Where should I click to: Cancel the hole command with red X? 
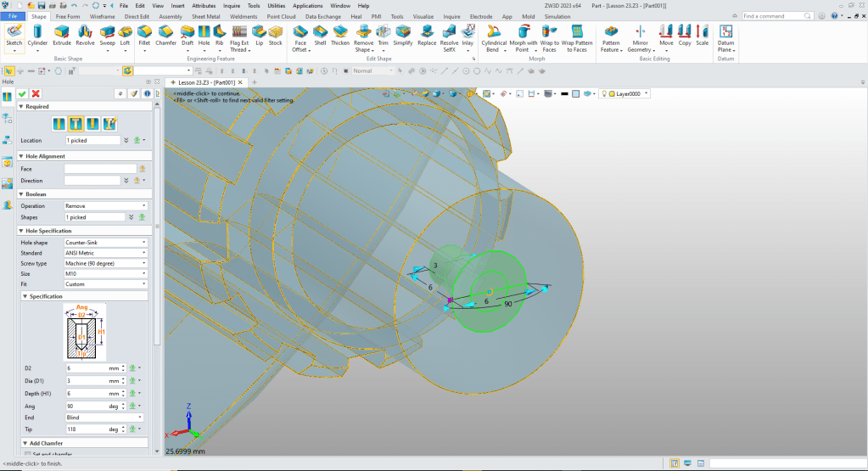click(x=36, y=93)
